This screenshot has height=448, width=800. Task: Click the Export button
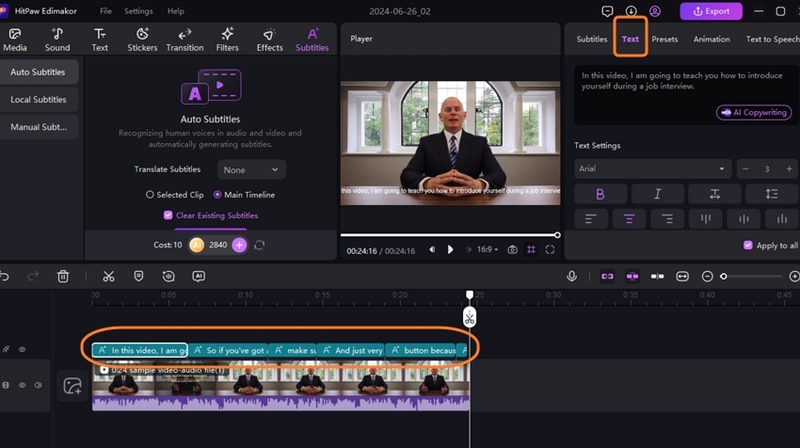(711, 11)
